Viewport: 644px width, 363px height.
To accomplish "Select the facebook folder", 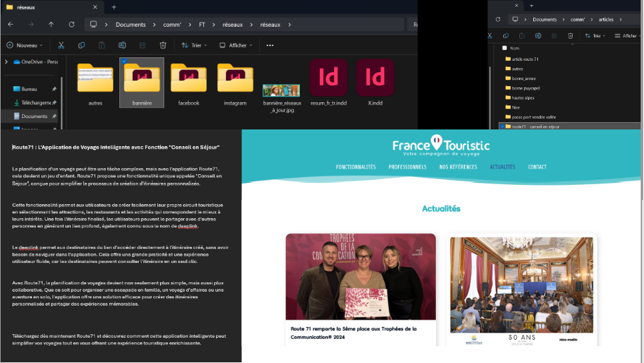I will [x=189, y=84].
